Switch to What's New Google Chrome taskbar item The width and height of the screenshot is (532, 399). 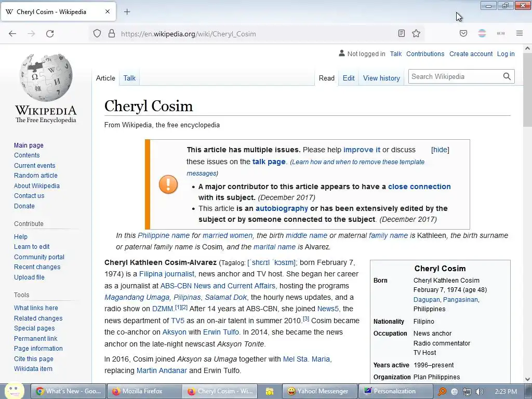(x=68, y=391)
